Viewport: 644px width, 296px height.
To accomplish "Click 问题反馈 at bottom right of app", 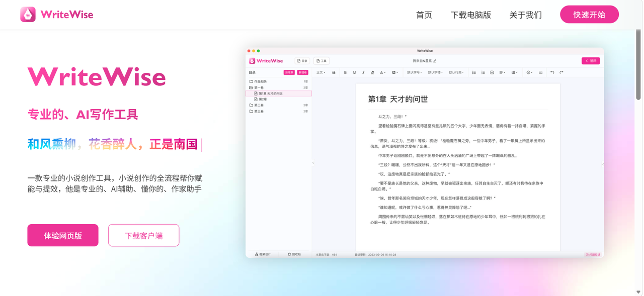I will pos(593,255).
